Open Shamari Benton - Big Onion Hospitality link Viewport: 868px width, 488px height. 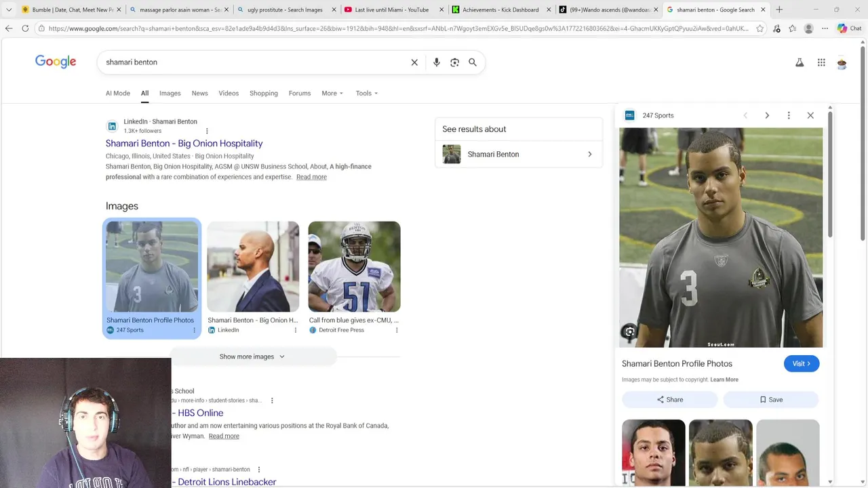pyautogui.click(x=184, y=143)
